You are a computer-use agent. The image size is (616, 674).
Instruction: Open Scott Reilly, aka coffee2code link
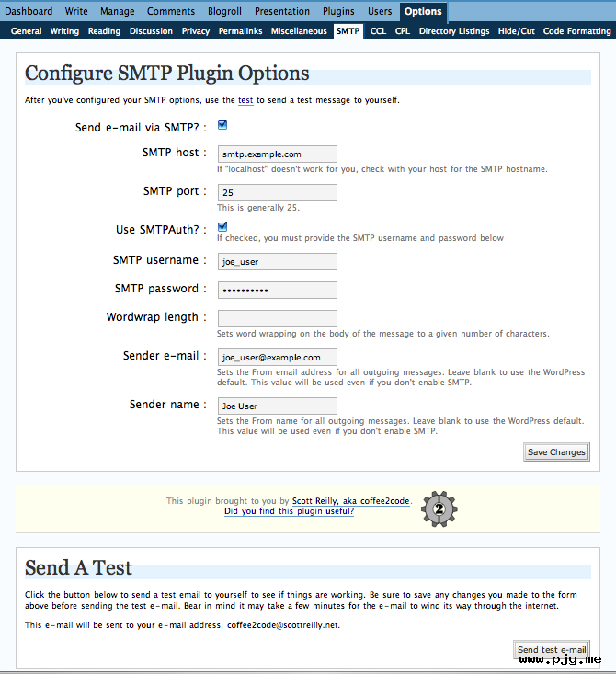[x=351, y=501]
